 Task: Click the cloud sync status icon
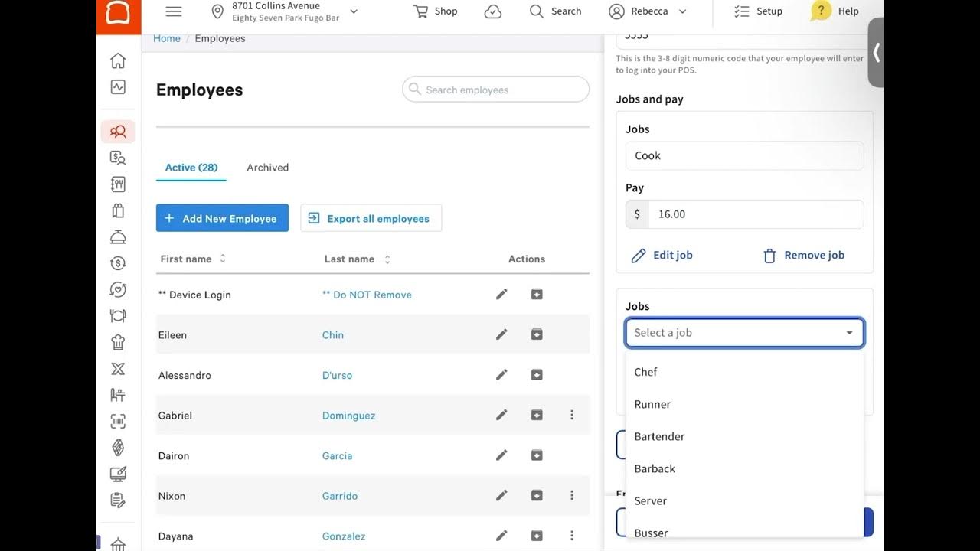point(493,11)
